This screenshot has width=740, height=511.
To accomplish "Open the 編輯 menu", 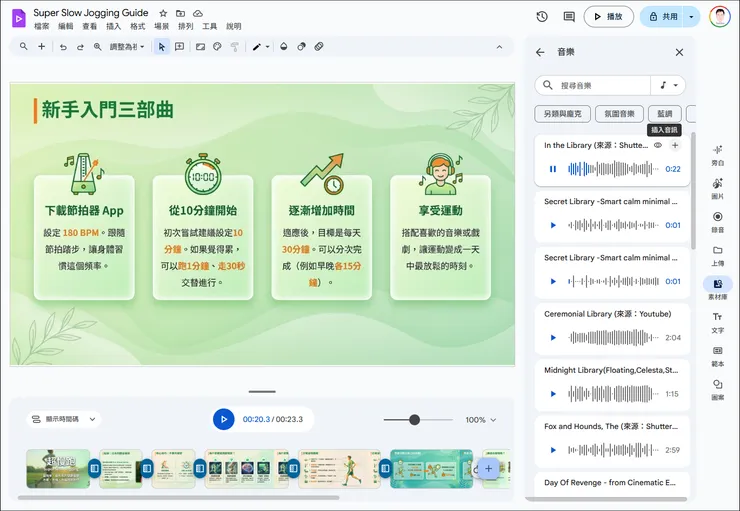I will pyautogui.click(x=66, y=26).
